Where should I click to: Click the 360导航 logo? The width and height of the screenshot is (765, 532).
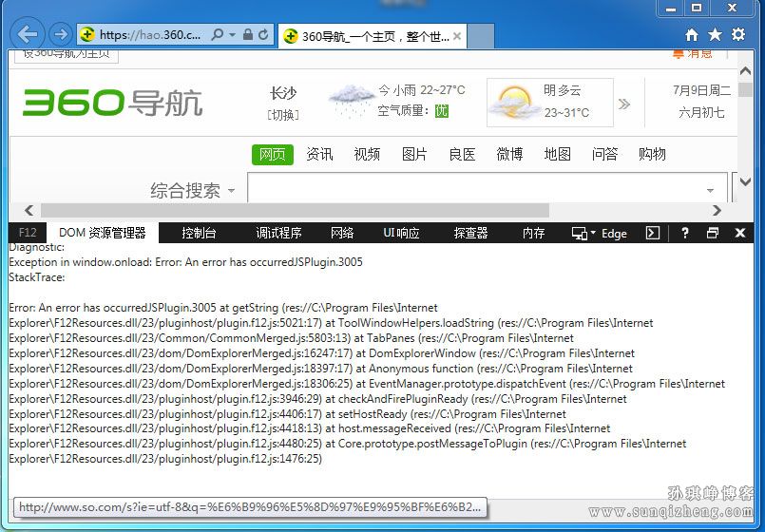pos(113,103)
